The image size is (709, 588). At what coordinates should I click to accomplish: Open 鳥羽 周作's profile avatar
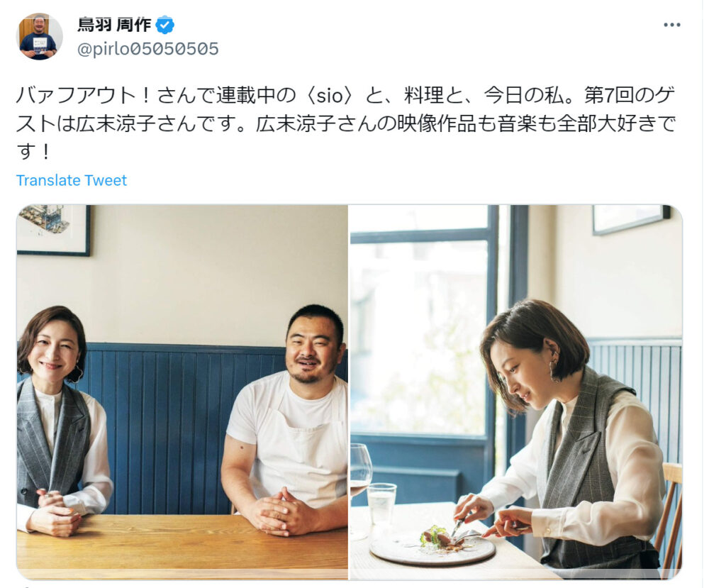pos(39,36)
